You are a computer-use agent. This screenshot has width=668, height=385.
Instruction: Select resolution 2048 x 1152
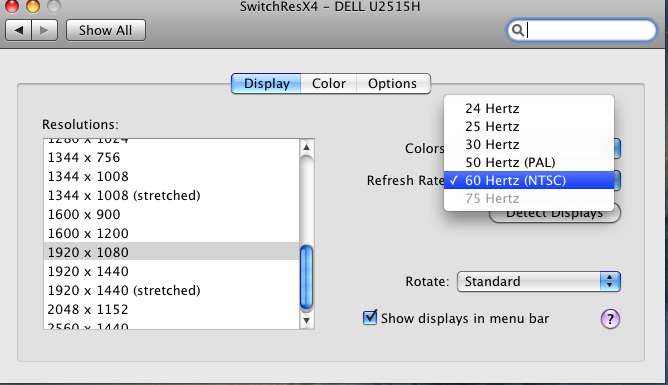172,309
